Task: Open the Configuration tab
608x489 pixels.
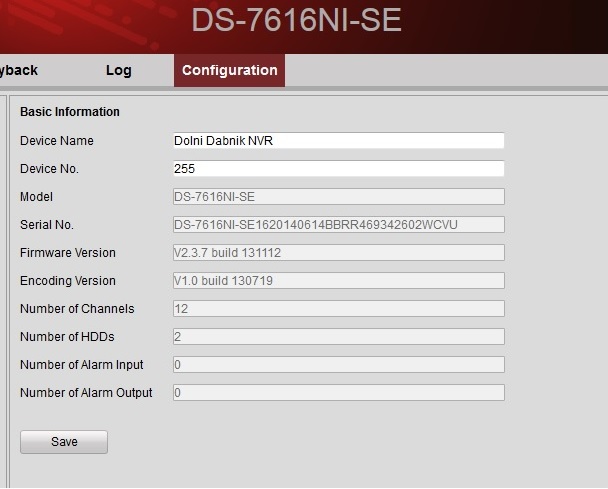Action: [230, 70]
